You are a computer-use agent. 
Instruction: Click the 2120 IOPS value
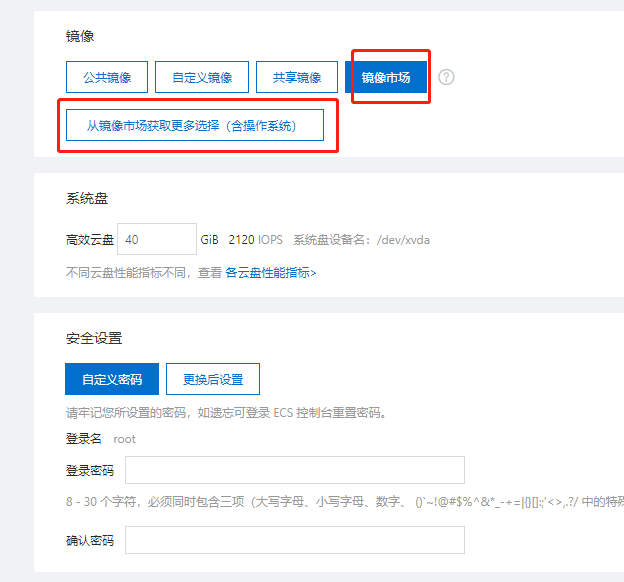[255, 240]
